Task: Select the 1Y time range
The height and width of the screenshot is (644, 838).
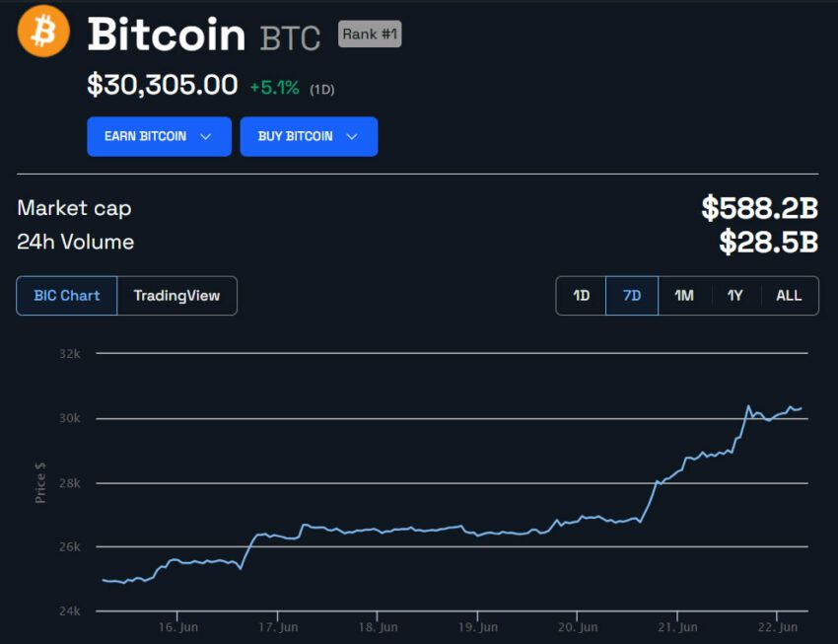Action: [735, 296]
